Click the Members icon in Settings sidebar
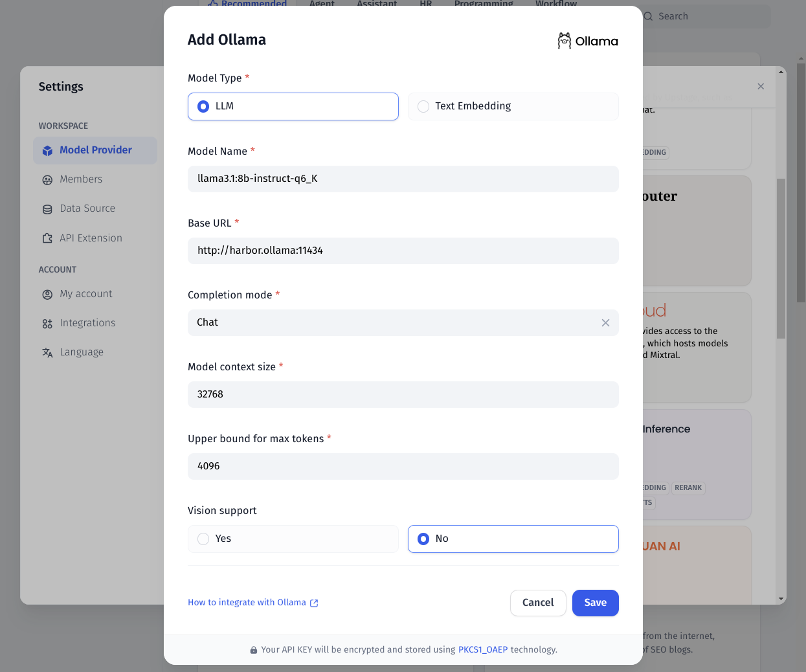 [x=47, y=180]
